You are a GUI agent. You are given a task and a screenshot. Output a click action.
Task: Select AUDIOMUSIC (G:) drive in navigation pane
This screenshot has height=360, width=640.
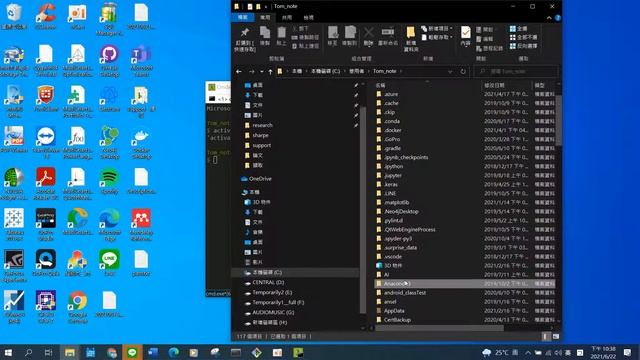pyautogui.click(x=273, y=312)
